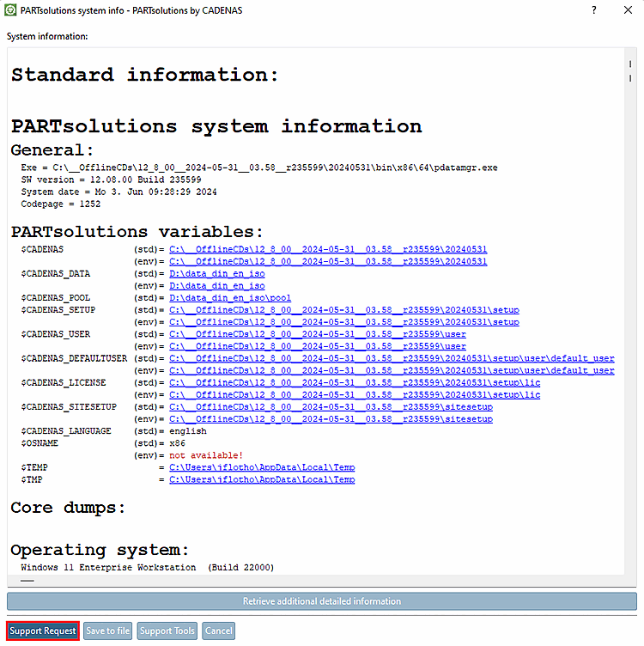The image size is (644, 646).
Task: Retrieve additional detailed information
Action: click(x=322, y=601)
